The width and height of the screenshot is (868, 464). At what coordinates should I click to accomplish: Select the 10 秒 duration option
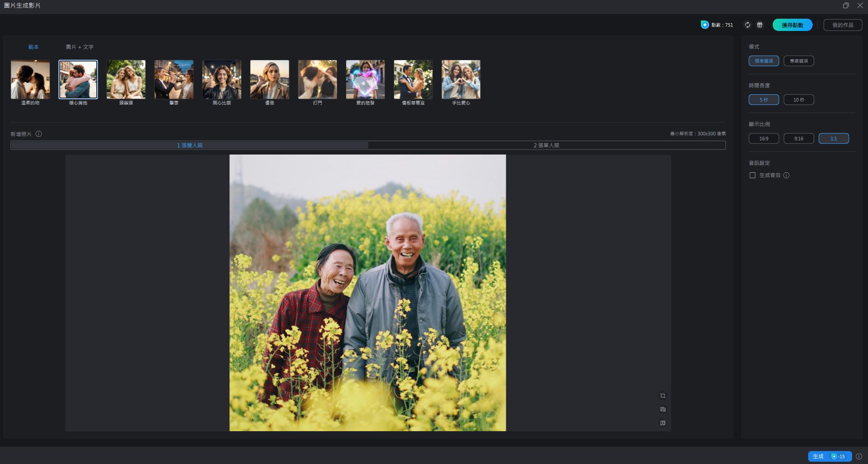(799, 100)
